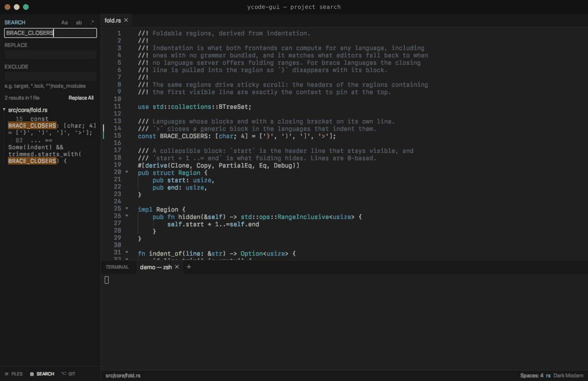Screen dimensions: 588x381
Task: Collapse the src/core/fold.rs results group
Action: (x=4, y=110)
